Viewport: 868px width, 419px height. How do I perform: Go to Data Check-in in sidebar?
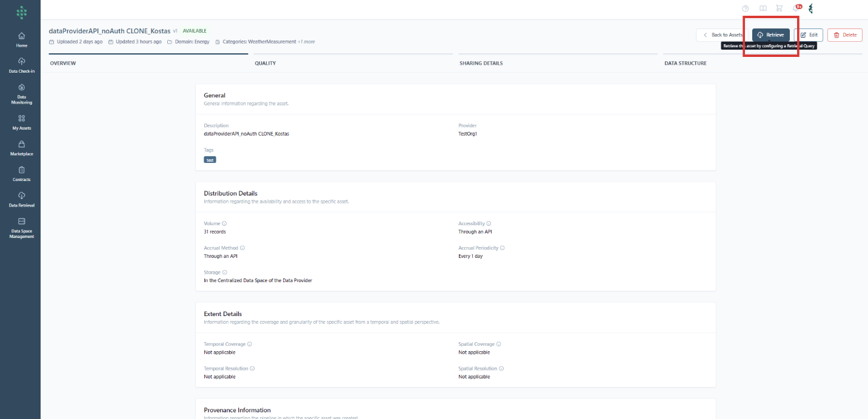pyautogui.click(x=22, y=65)
